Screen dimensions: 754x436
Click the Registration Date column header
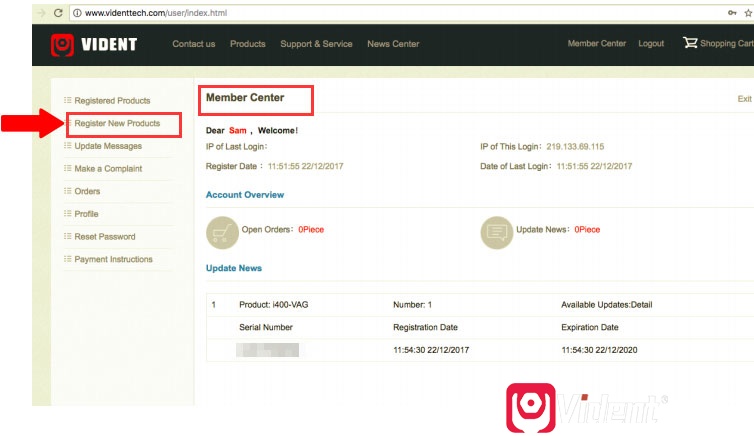tap(426, 327)
